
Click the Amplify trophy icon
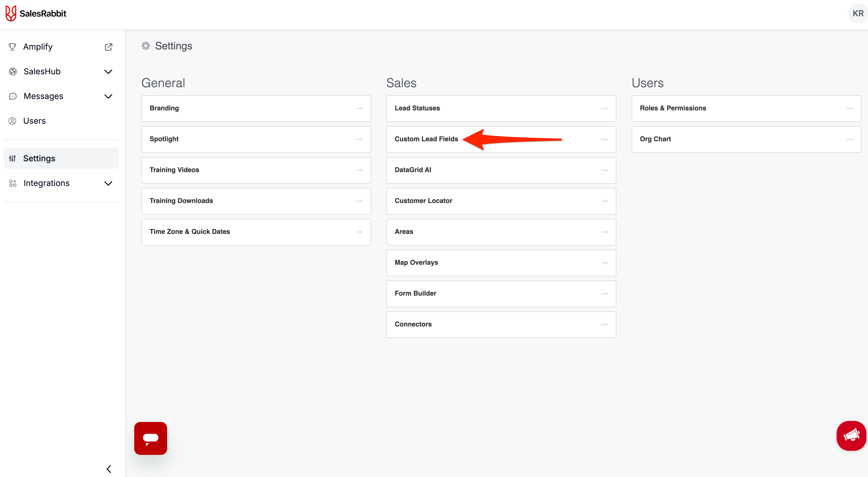[12, 47]
